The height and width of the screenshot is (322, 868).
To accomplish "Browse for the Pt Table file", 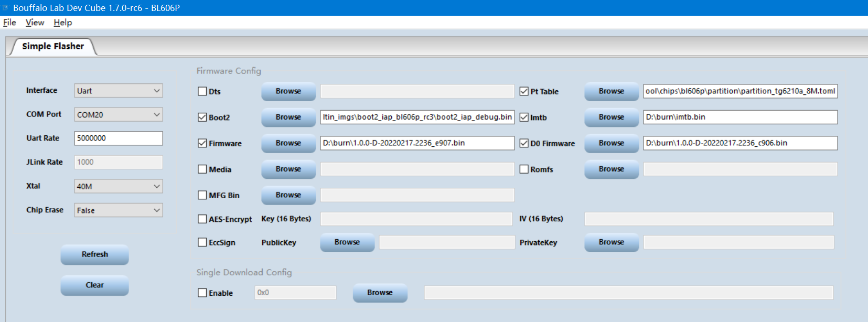I will [612, 91].
